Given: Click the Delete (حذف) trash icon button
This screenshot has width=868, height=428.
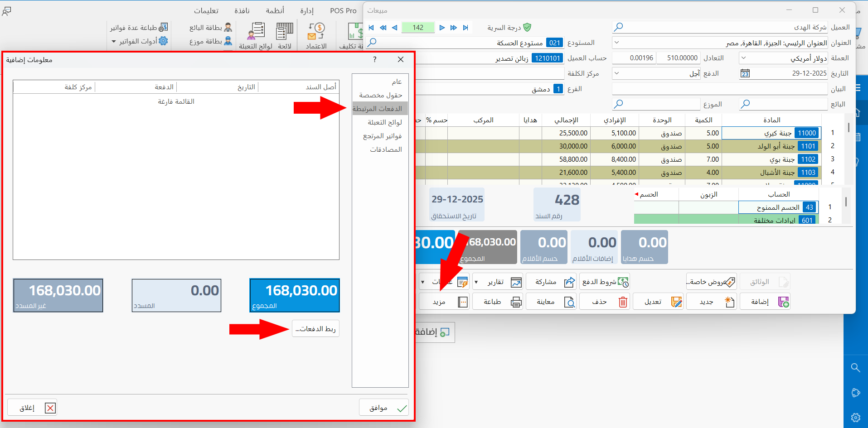Looking at the screenshot, I should pyautogui.click(x=623, y=302).
